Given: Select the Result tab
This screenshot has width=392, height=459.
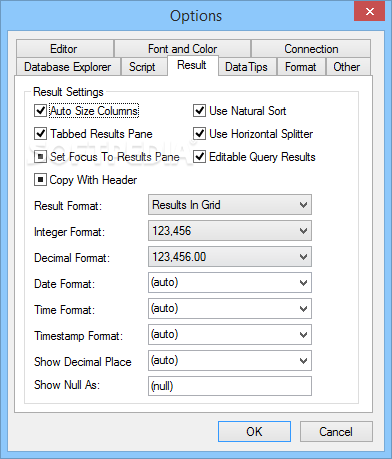Looking at the screenshot, I should (192, 65).
